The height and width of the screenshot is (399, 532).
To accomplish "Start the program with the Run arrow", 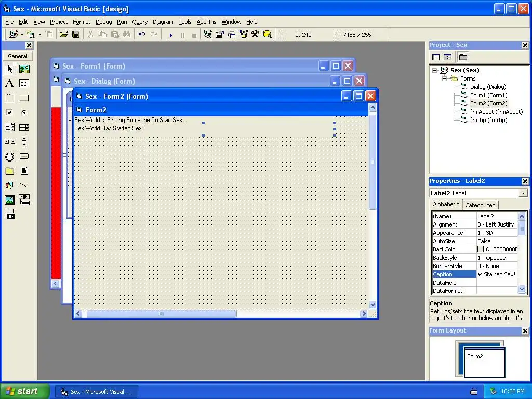I will 171,35.
